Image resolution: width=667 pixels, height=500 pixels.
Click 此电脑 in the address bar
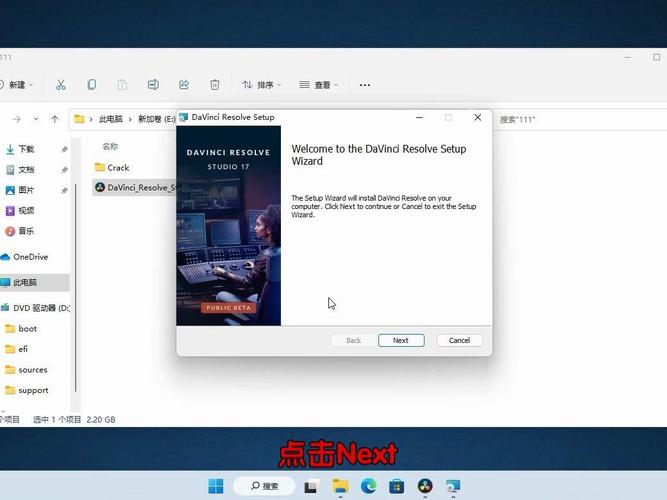(x=111, y=120)
